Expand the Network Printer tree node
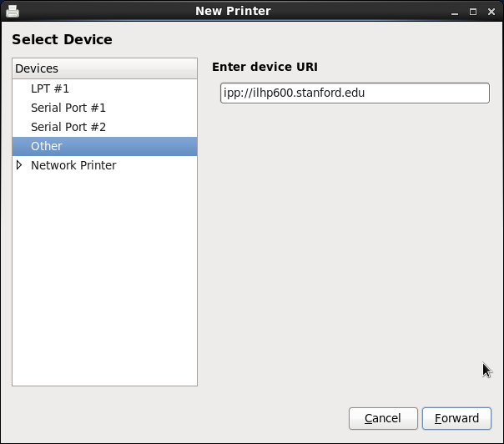504x444 pixels. (20, 165)
